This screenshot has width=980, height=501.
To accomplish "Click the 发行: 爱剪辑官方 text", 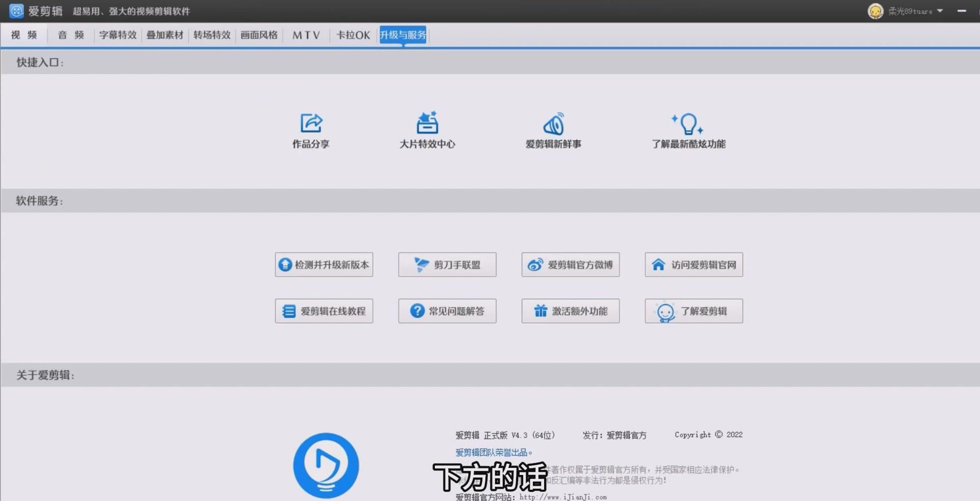I will click(x=615, y=435).
